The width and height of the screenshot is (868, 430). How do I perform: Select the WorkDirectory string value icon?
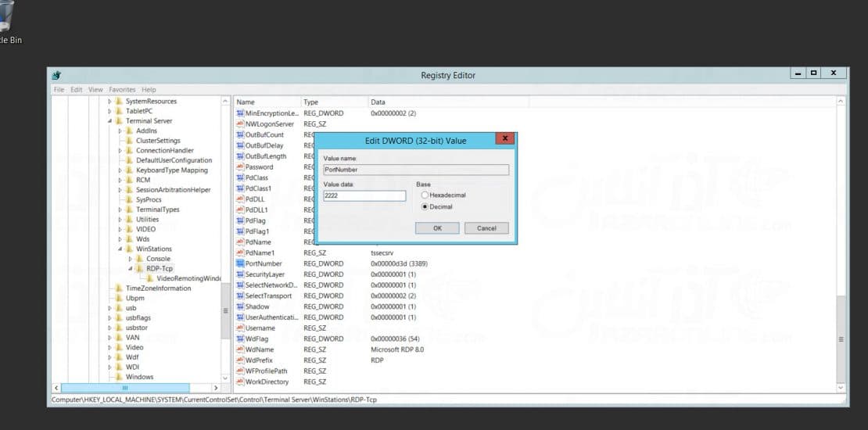[x=240, y=382]
